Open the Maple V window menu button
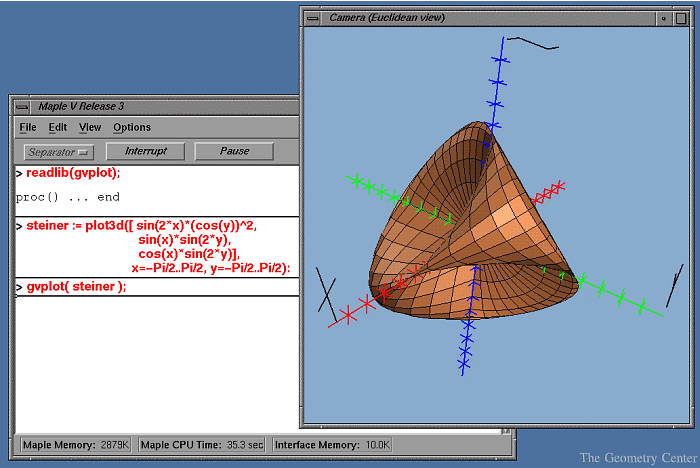The image size is (700, 468). pos(21,106)
